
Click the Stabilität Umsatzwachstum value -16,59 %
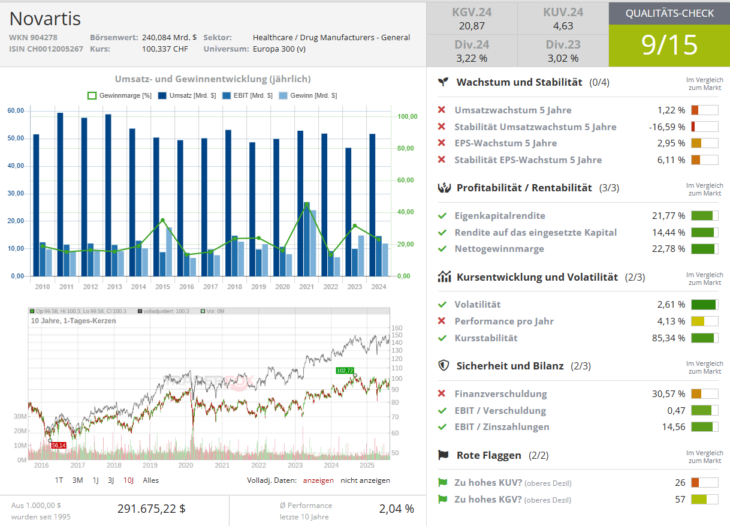[667, 127]
